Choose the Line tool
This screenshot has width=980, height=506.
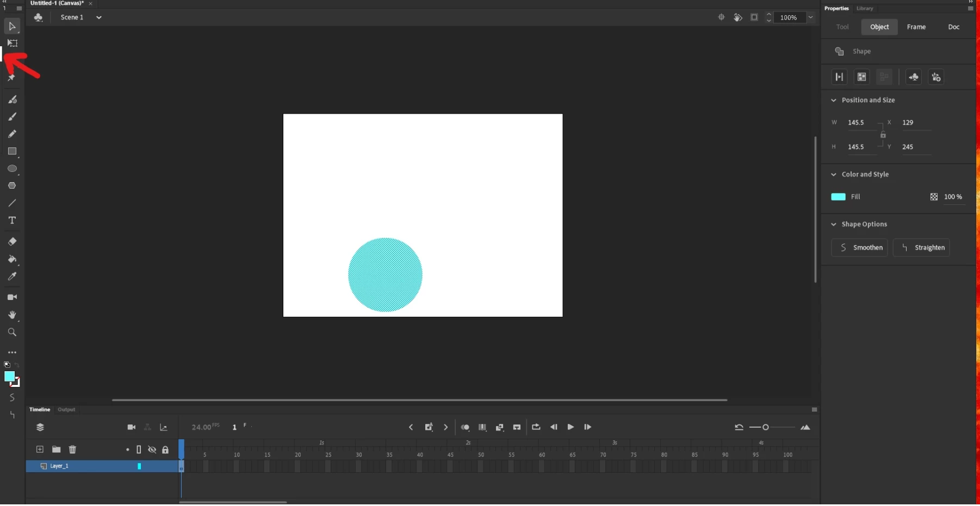click(x=12, y=203)
